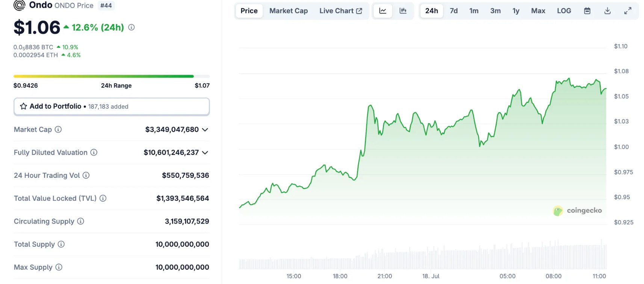Select the Price tab
This screenshot has height=284, width=644.
tap(249, 11)
